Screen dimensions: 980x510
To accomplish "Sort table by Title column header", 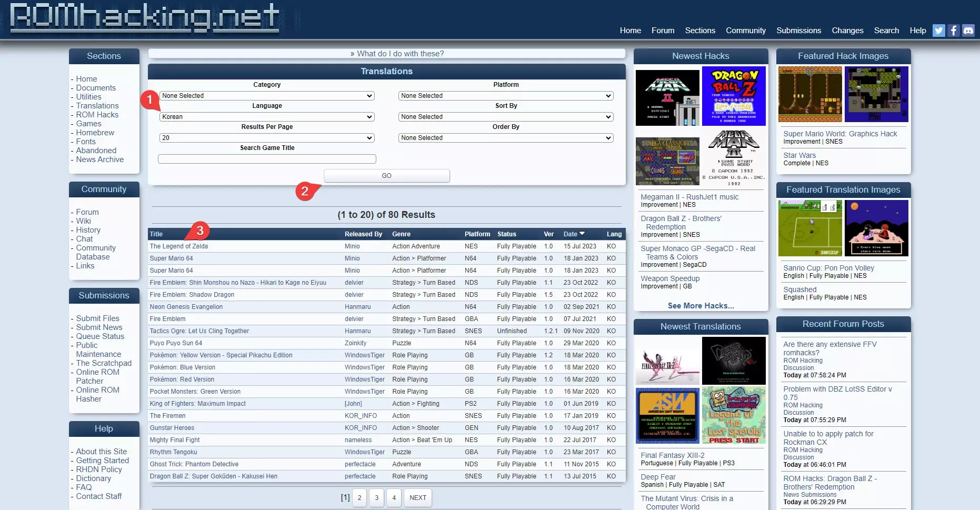I will point(156,234).
